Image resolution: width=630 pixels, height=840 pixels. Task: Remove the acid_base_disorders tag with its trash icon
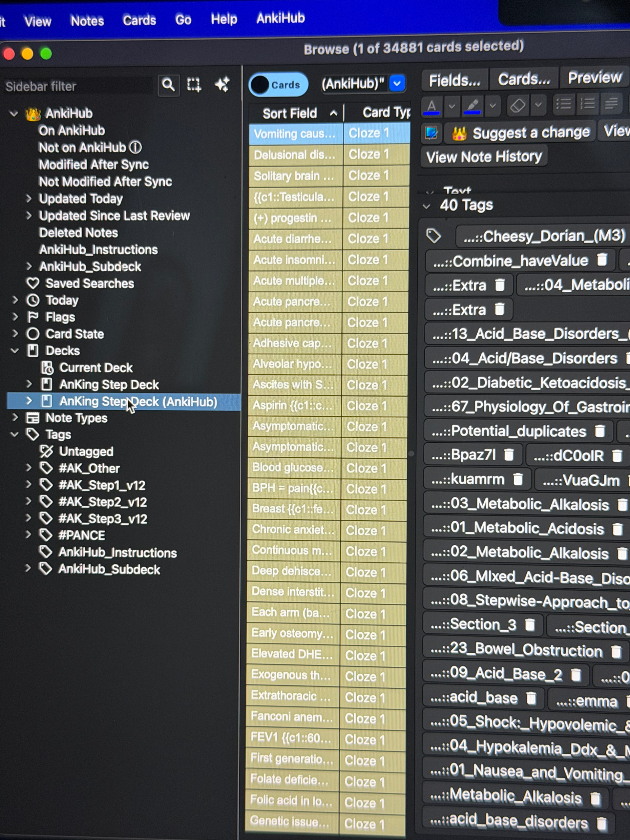coord(601,823)
